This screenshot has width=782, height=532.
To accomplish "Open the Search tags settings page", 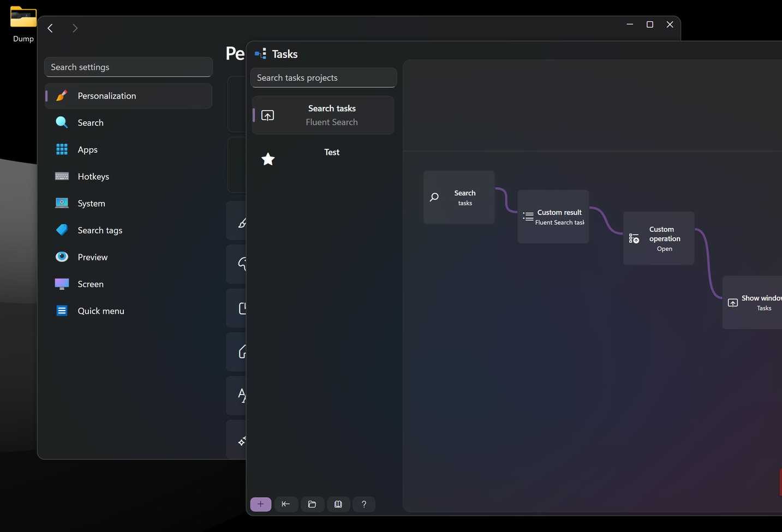I will 100,230.
